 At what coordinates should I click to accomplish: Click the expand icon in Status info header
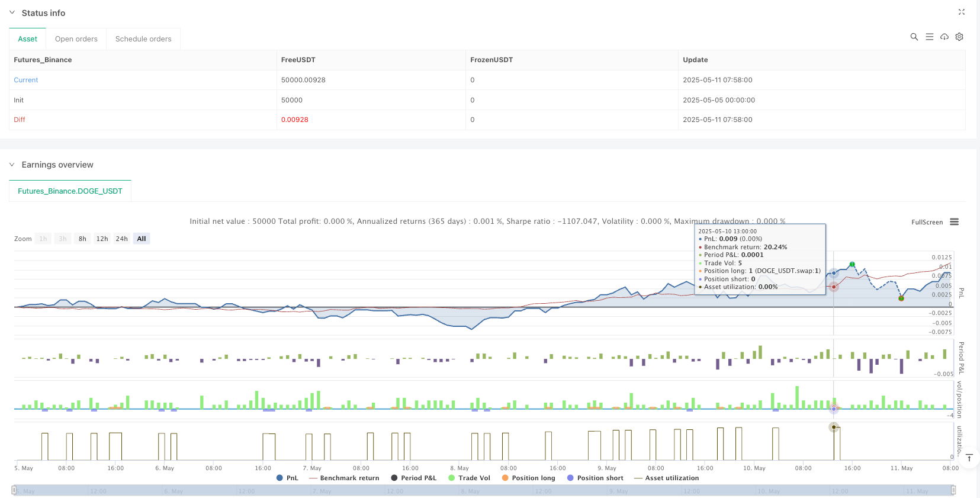pos(962,12)
